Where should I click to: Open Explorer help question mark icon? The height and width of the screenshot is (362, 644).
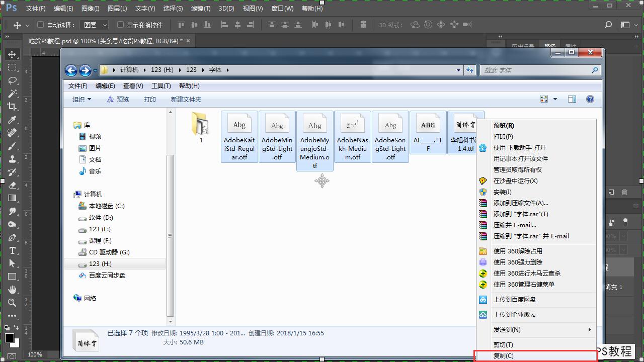pos(590,99)
